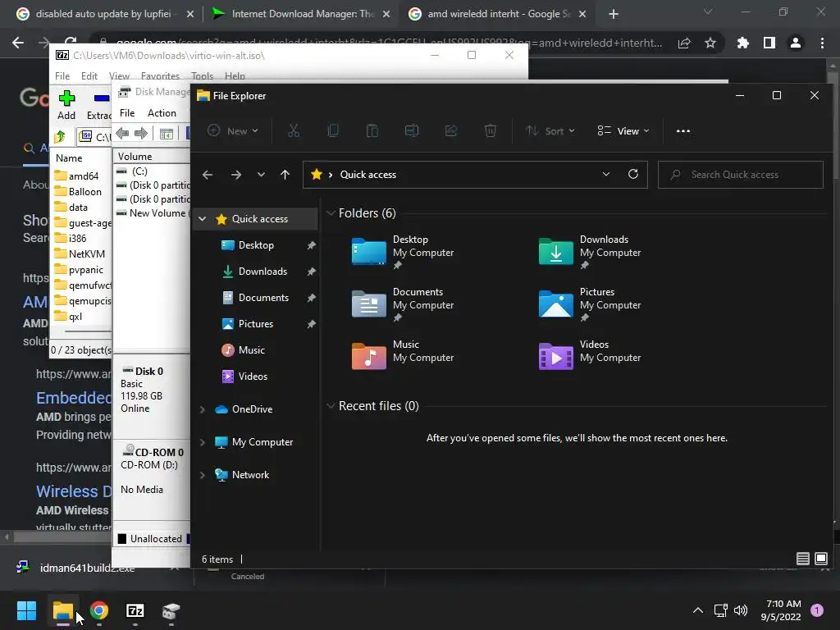Expand the OneDrive tree node
Screen dimensions: 840x630
pyautogui.click(x=203, y=409)
